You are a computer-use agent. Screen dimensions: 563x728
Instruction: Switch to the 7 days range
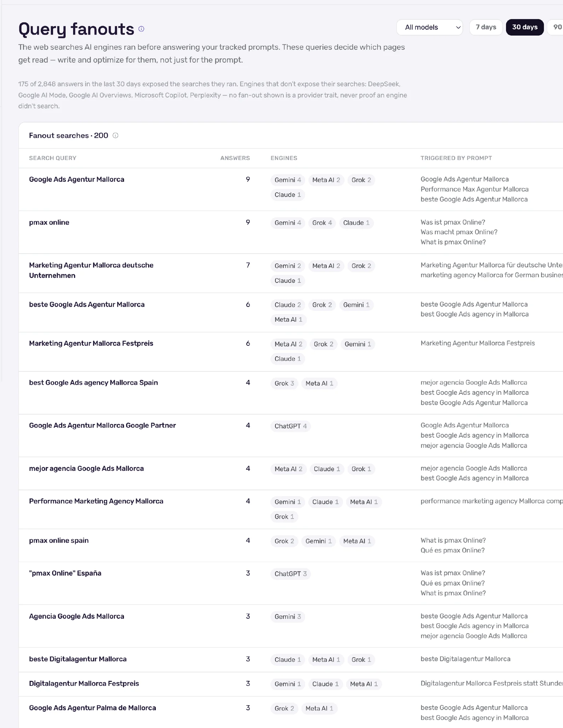point(486,27)
